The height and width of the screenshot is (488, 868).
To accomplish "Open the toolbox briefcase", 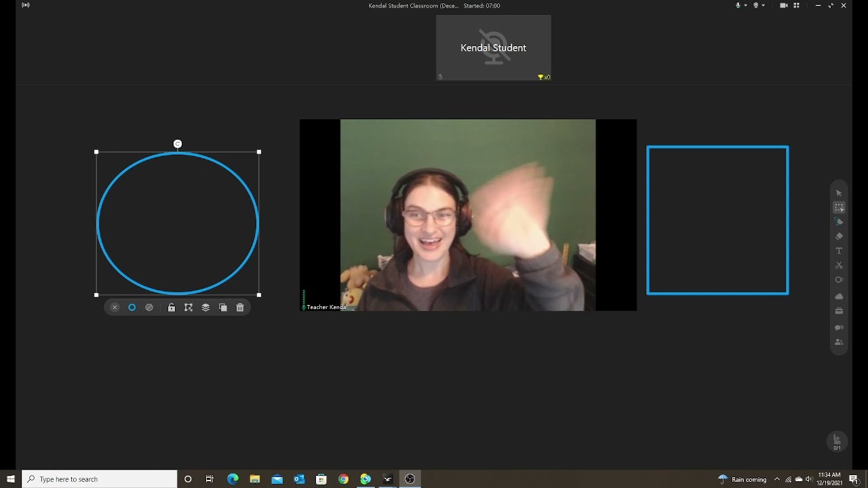I will pyautogui.click(x=839, y=311).
